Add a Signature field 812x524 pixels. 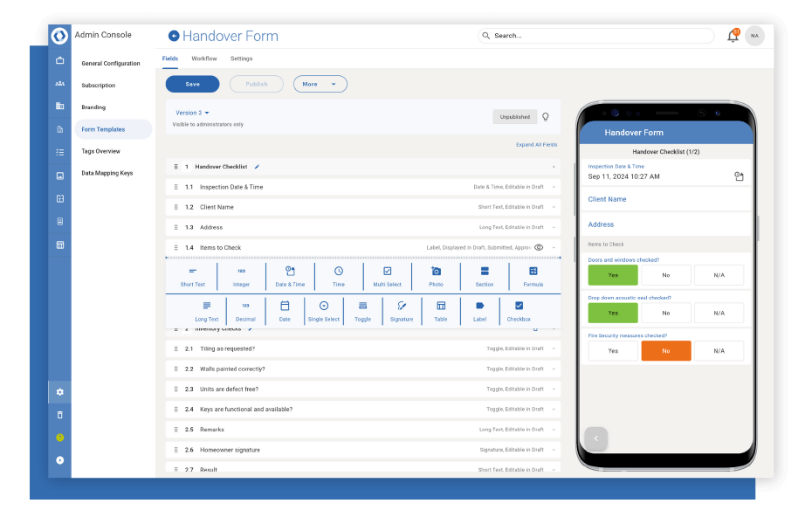point(402,311)
